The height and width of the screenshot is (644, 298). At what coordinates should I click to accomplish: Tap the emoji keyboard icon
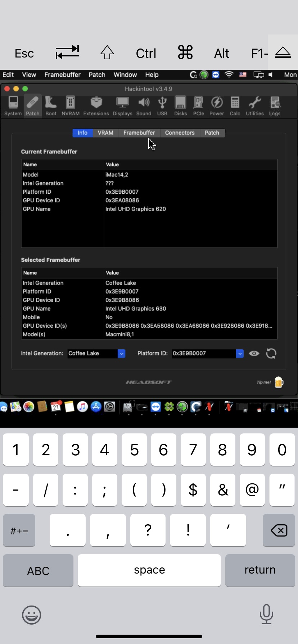pos(32,615)
